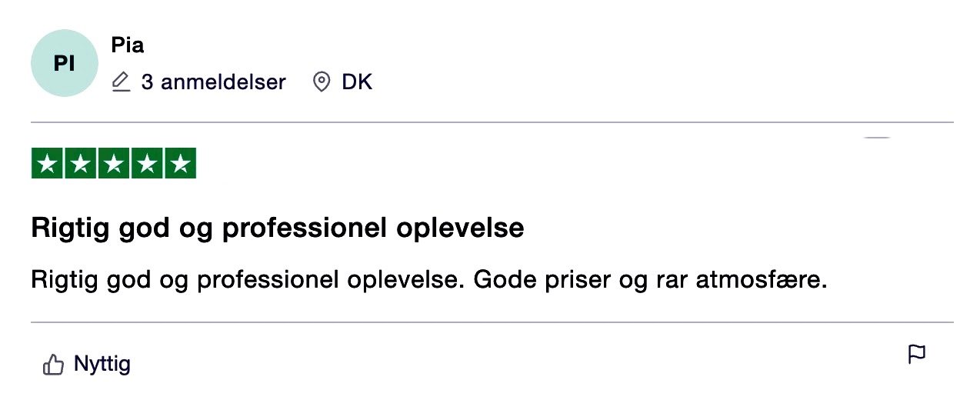Open reviewer Pia's profile name
Viewport: 980px width, 400px height.
(x=127, y=45)
